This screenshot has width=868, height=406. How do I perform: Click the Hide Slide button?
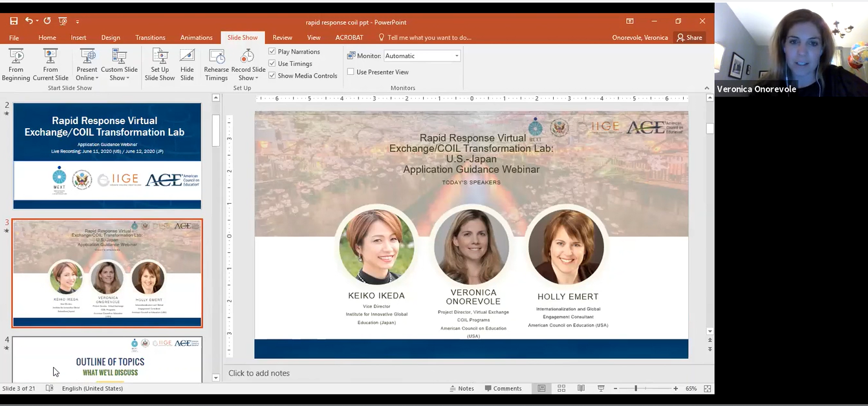(187, 65)
